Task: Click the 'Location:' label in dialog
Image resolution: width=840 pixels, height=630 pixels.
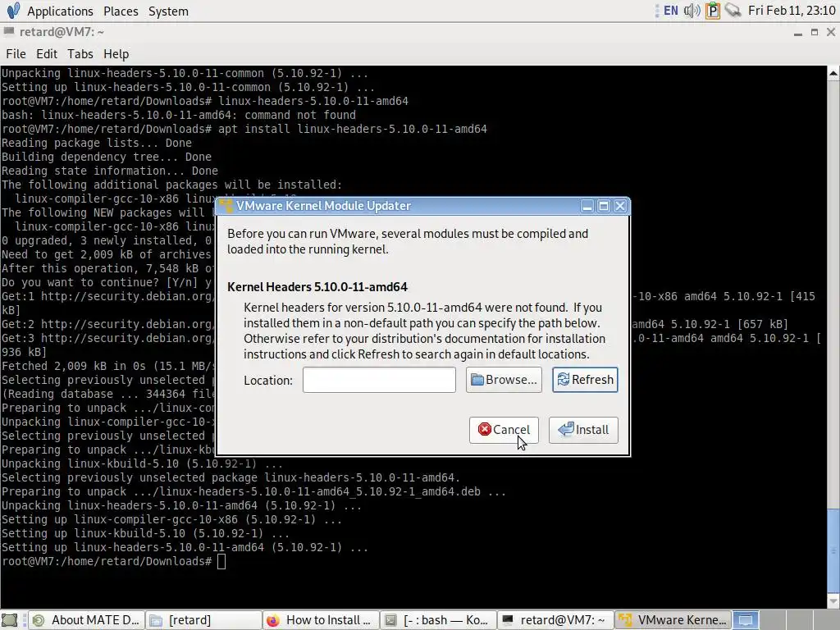Action: [268, 381]
